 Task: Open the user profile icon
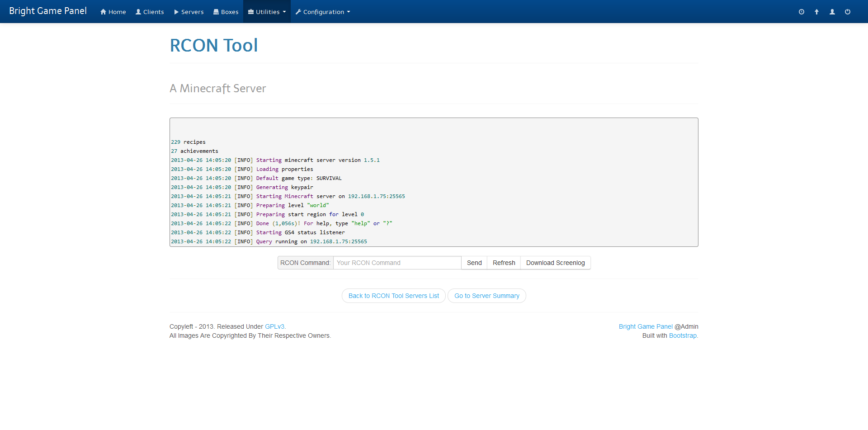tap(832, 12)
